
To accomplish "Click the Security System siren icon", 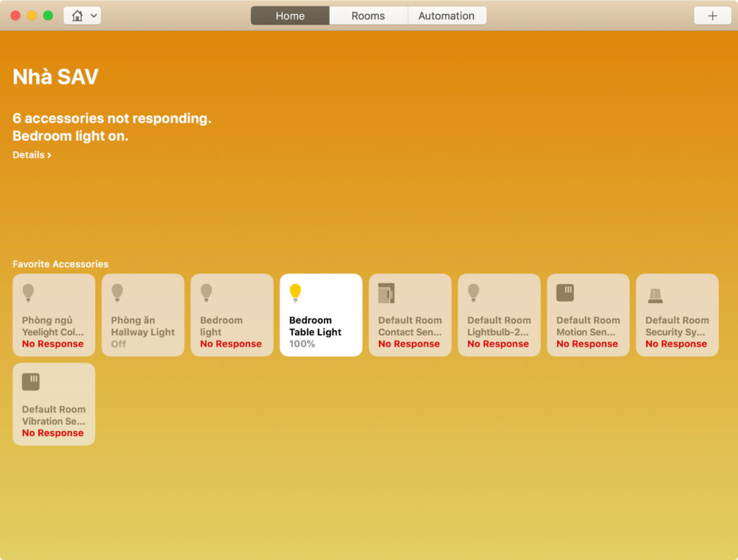I will click(x=655, y=296).
